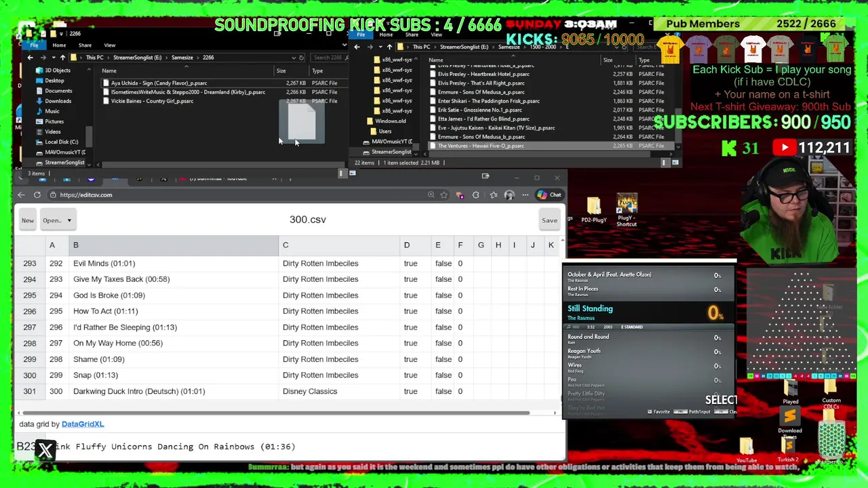Viewport: 868px width, 488px height.
Task: Select the Played desktop folder
Action: pos(791,392)
